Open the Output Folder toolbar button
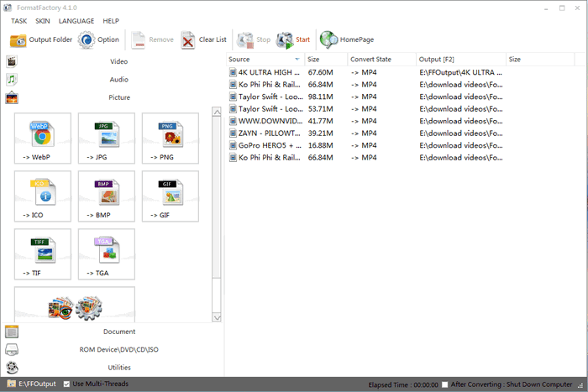The image size is (588, 392). 40,39
